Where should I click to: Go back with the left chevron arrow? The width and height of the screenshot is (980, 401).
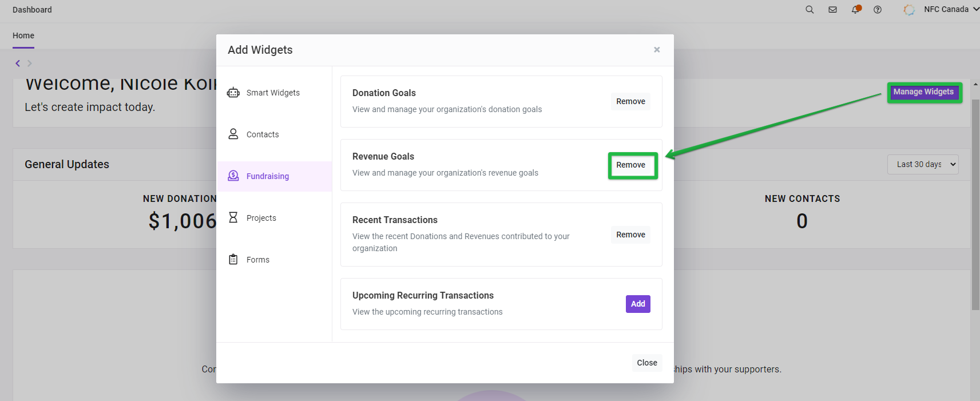click(18, 63)
